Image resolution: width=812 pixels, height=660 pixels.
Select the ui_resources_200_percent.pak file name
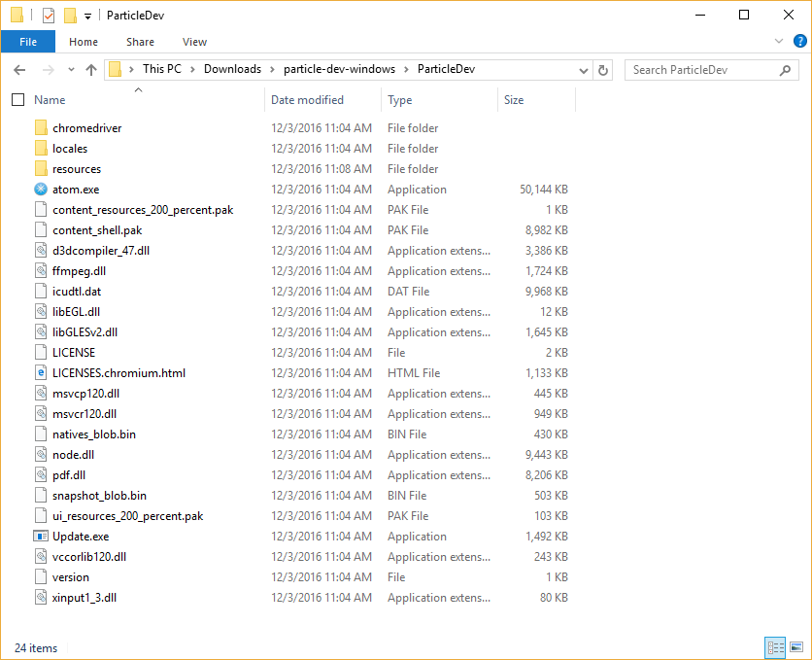pos(128,516)
